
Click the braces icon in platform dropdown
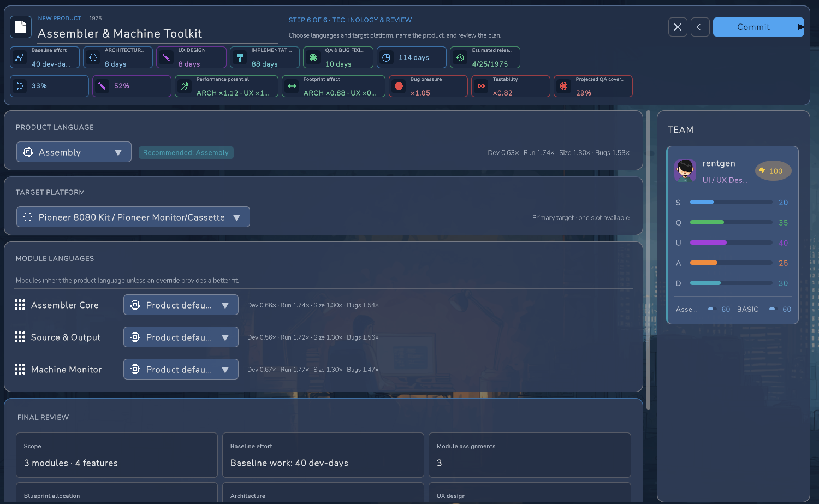(28, 217)
